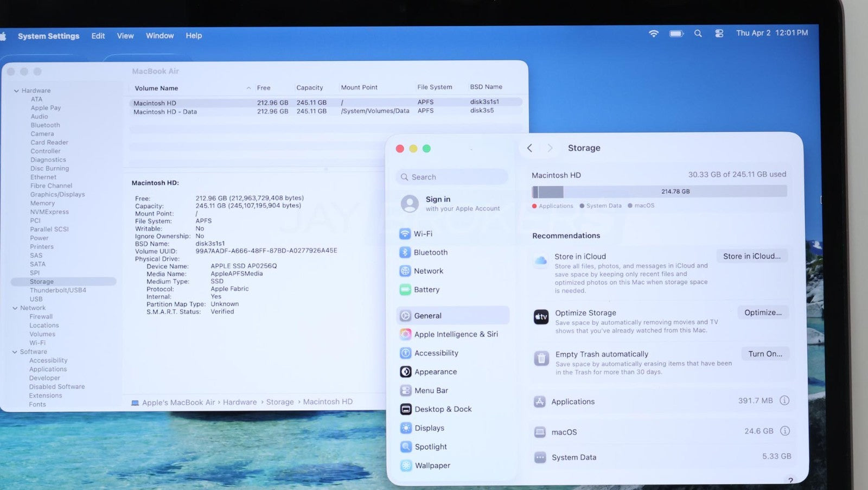Click the Wi-Fi icon in Settings sidebar
868x490 pixels.
tap(405, 234)
